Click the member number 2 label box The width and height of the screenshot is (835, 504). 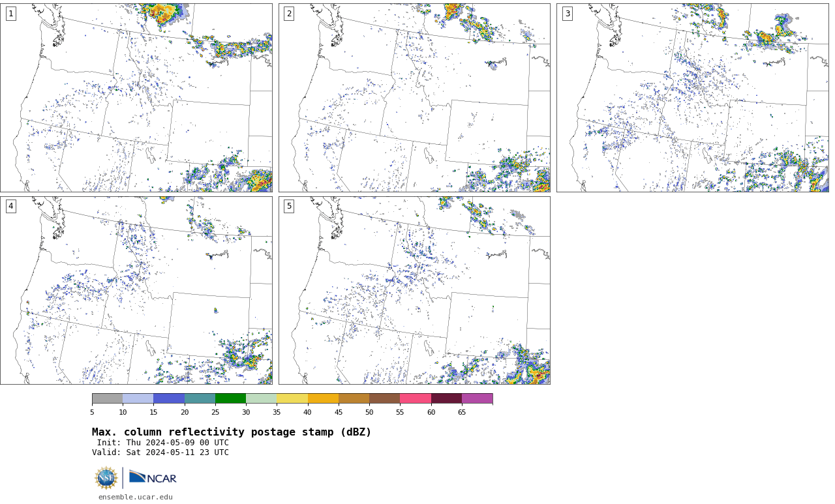(x=289, y=14)
